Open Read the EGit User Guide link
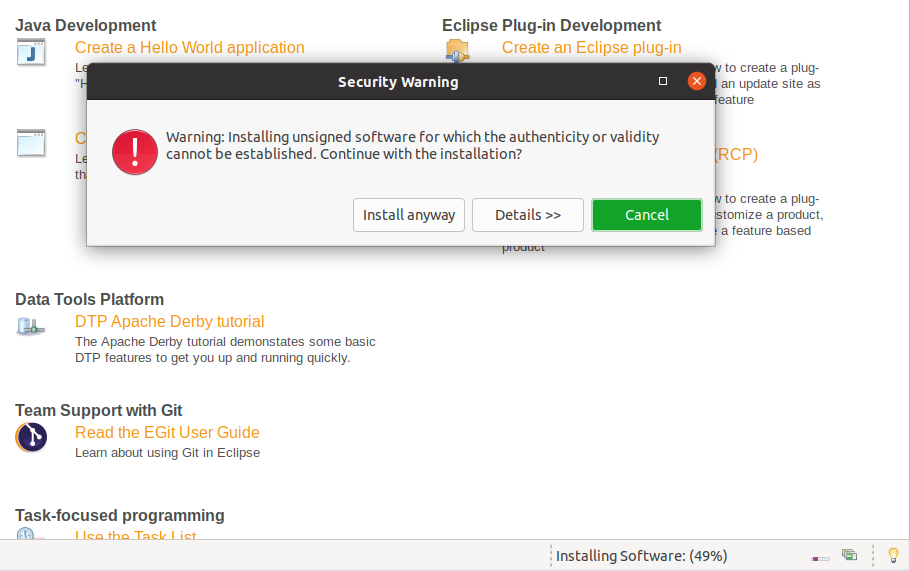The width and height of the screenshot is (910, 571). pos(167,433)
